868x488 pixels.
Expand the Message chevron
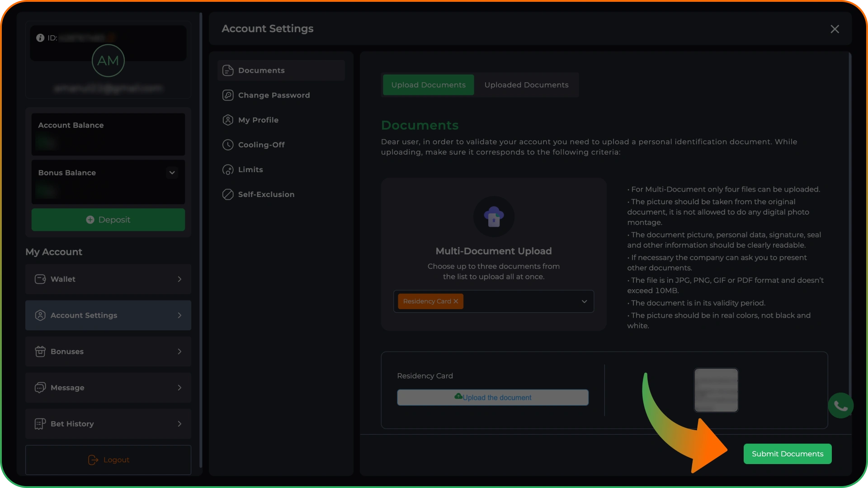tap(179, 388)
